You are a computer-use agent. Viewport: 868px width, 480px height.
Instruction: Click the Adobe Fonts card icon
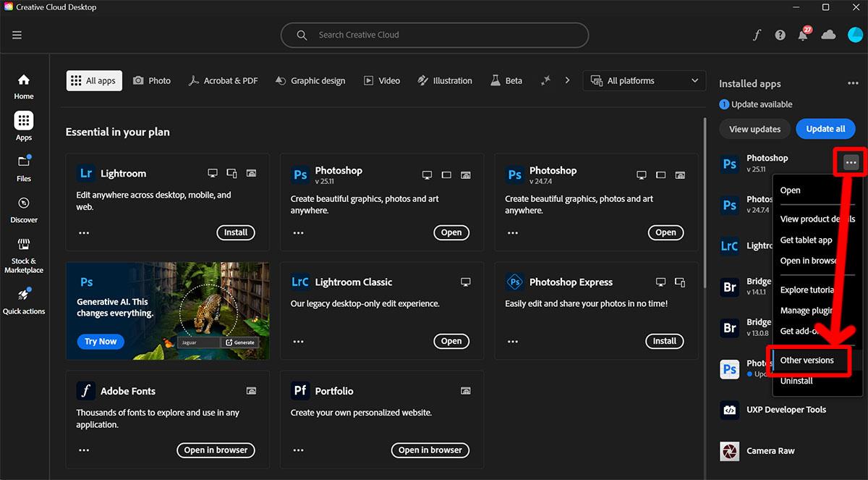[85, 391]
